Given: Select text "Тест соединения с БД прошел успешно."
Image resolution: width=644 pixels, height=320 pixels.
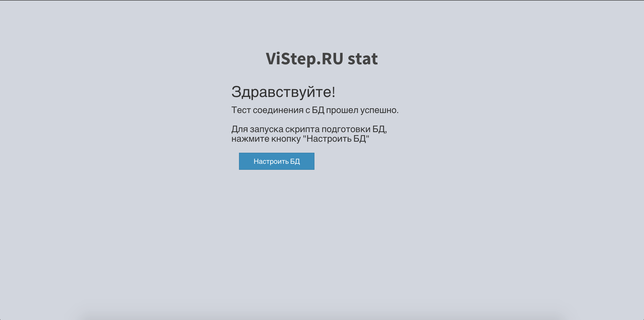Looking at the screenshot, I should [315, 110].
